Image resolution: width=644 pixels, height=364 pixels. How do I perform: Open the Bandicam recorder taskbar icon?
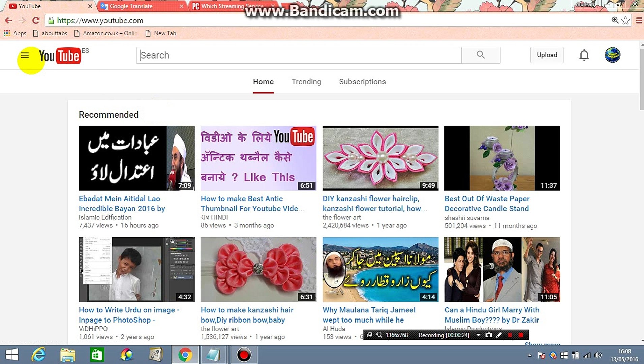(244, 355)
